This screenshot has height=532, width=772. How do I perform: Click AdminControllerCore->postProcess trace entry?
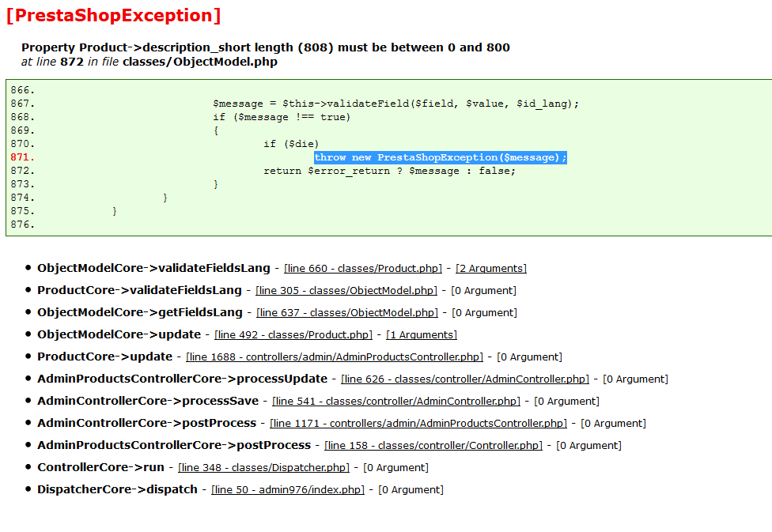[146, 423]
